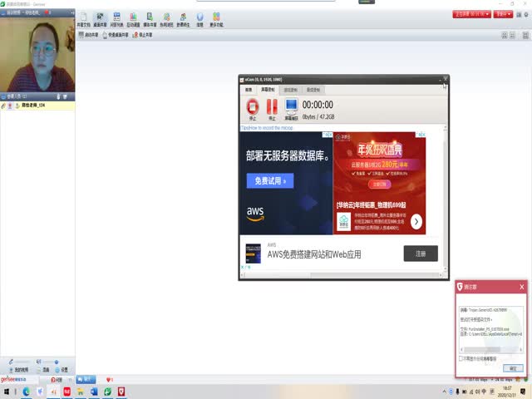The image size is (532, 399).
Task: Open the two-person attendees toolbar icon
Action: coord(183,20)
